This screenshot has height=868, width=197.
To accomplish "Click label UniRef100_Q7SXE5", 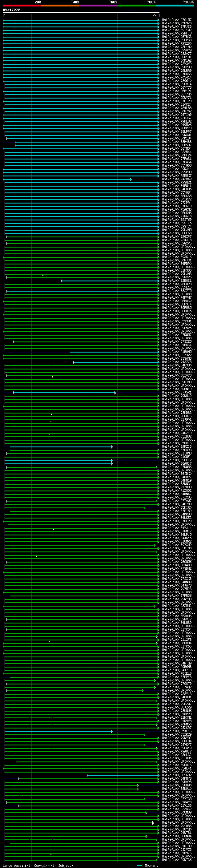I will 177,342.
